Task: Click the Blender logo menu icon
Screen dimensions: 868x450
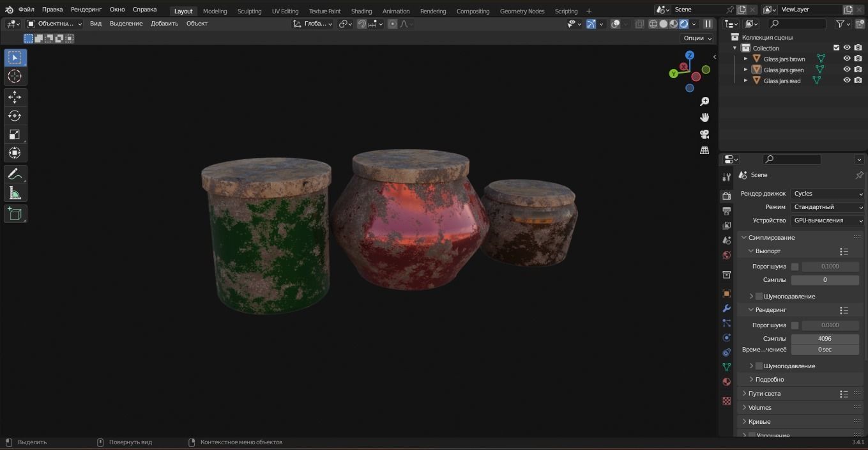Action: click(9, 10)
